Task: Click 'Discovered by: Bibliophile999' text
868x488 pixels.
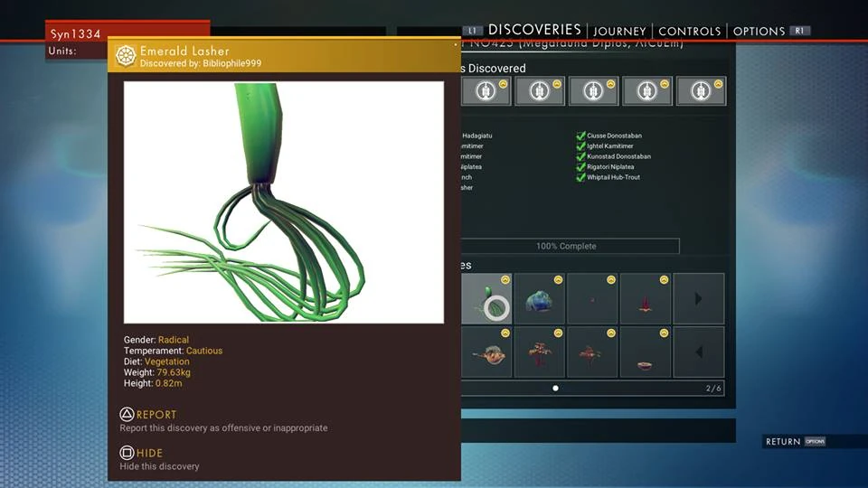Action: (x=201, y=63)
